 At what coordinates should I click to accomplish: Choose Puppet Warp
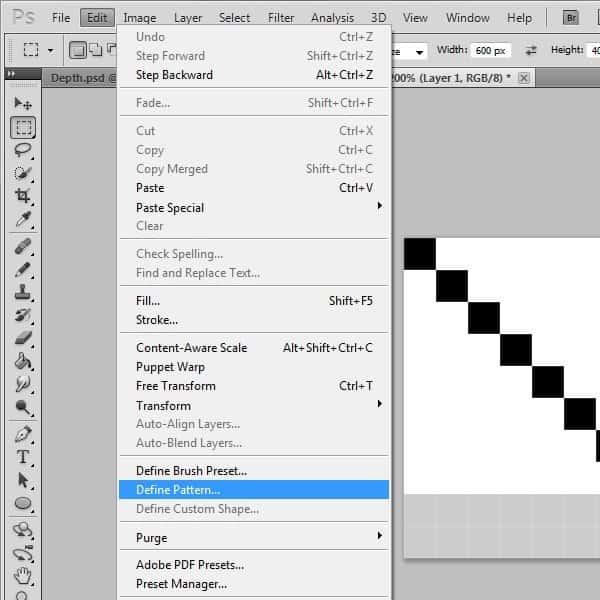[254, 367]
